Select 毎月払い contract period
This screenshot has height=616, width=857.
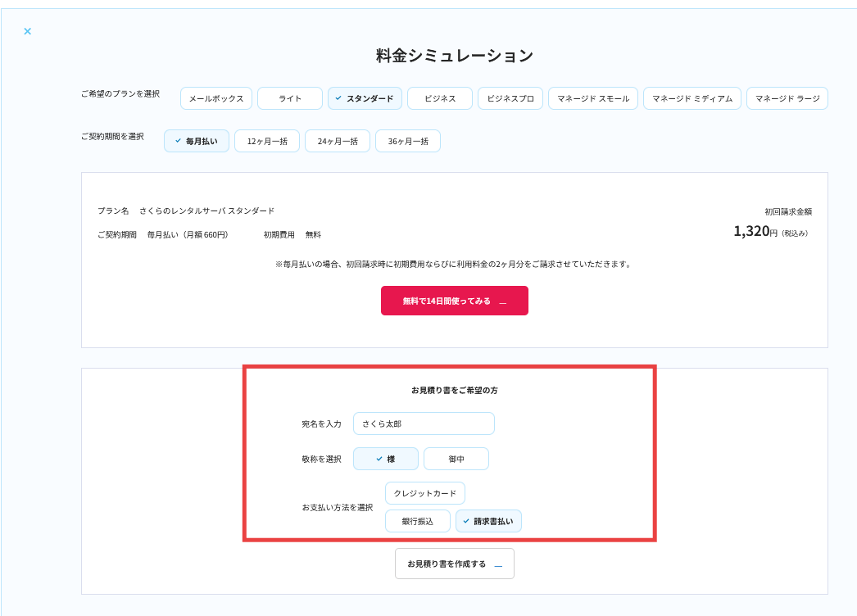[197, 141]
